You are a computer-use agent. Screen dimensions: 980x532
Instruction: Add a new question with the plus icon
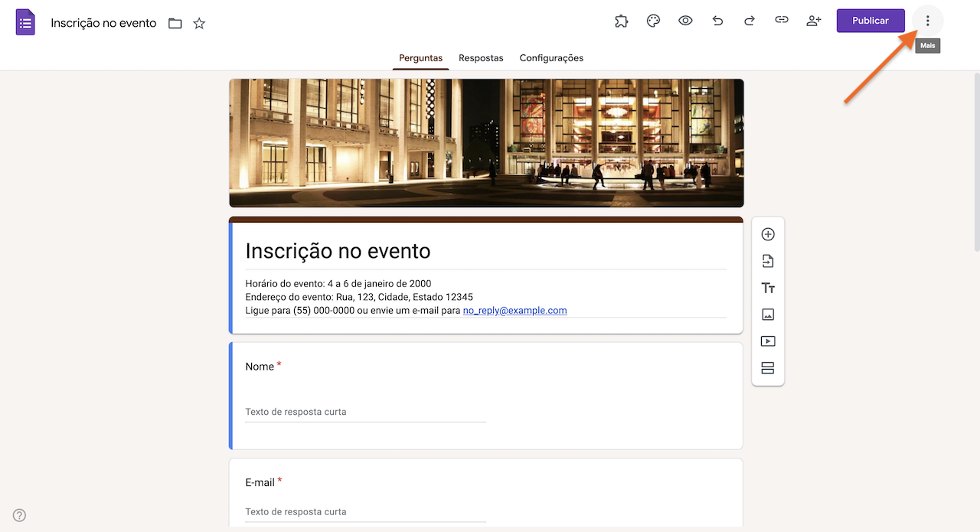coord(767,234)
